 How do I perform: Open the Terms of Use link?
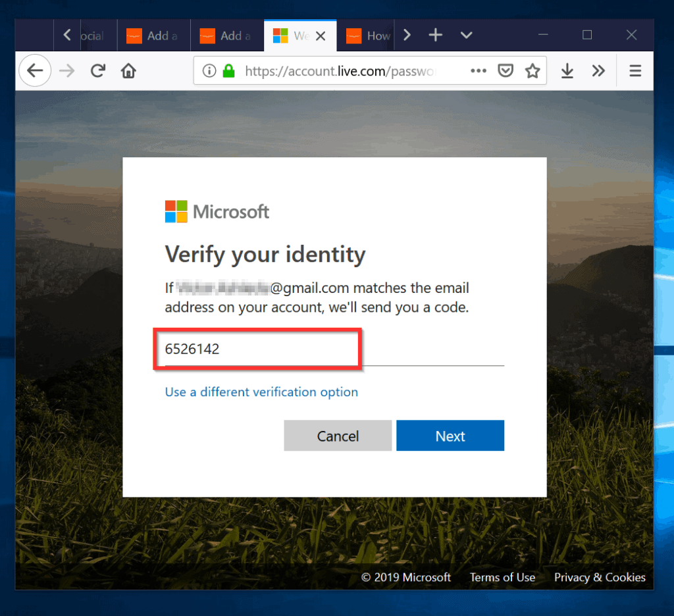point(502,577)
